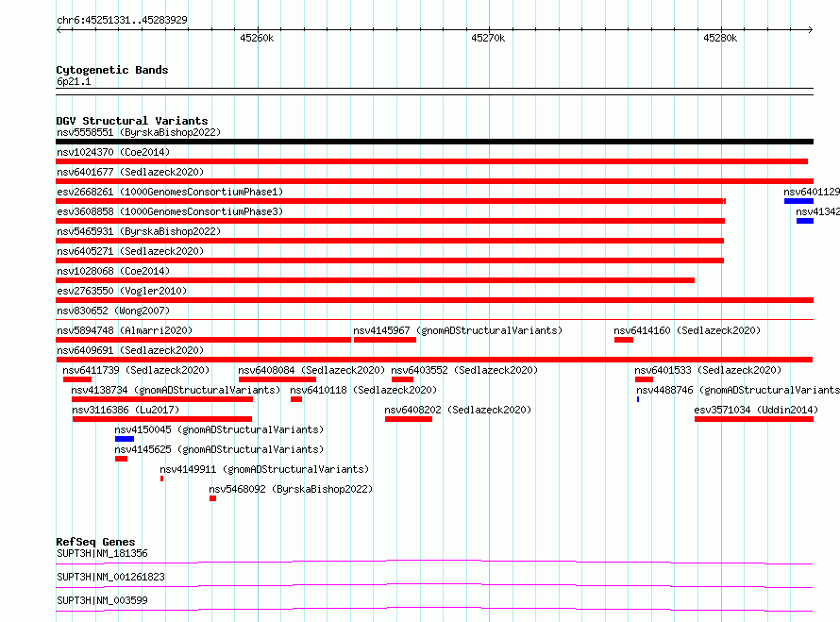Select the black nsv5558551 variant bar
Image resolution: width=840 pixels, height=622 pixels.
tap(434, 142)
